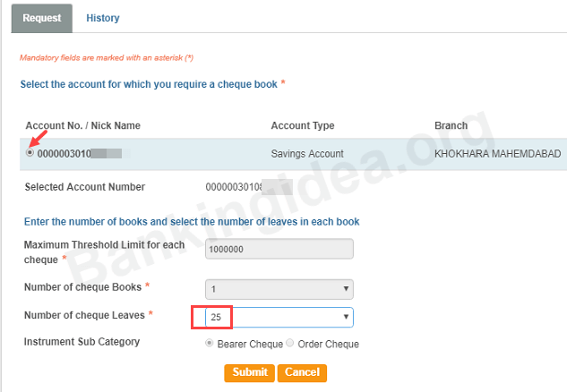Click the Account Type column header
Image resolution: width=567 pixels, height=392 pixels.
point(303,125)
